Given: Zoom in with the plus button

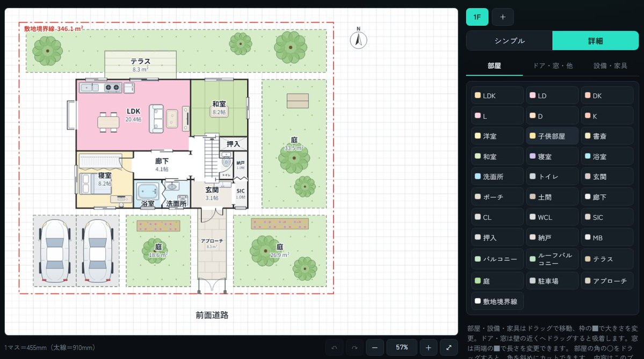Looking at the screenshot, I should pyautogui.click(x=429, y=348).
